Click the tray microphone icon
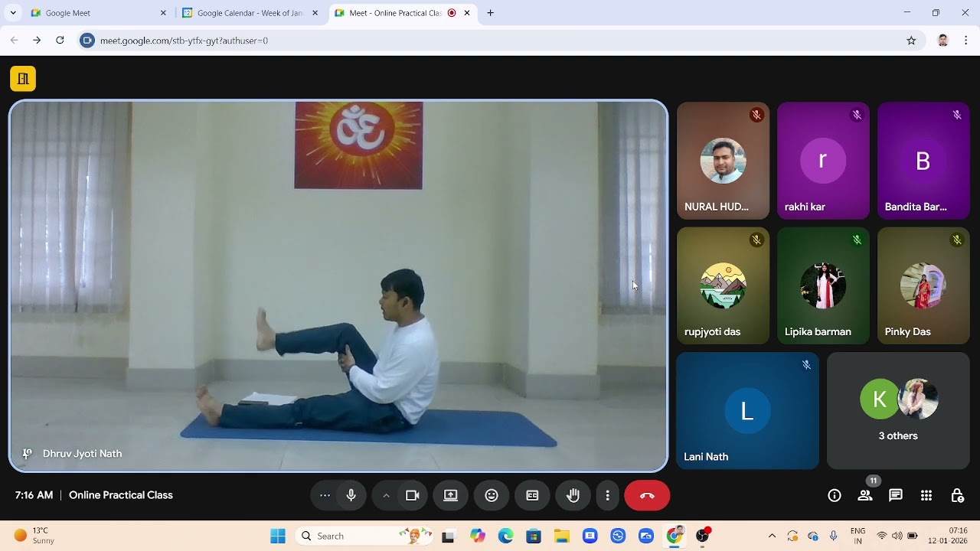Screen dimensions: 980x551 tap(833, 536)
